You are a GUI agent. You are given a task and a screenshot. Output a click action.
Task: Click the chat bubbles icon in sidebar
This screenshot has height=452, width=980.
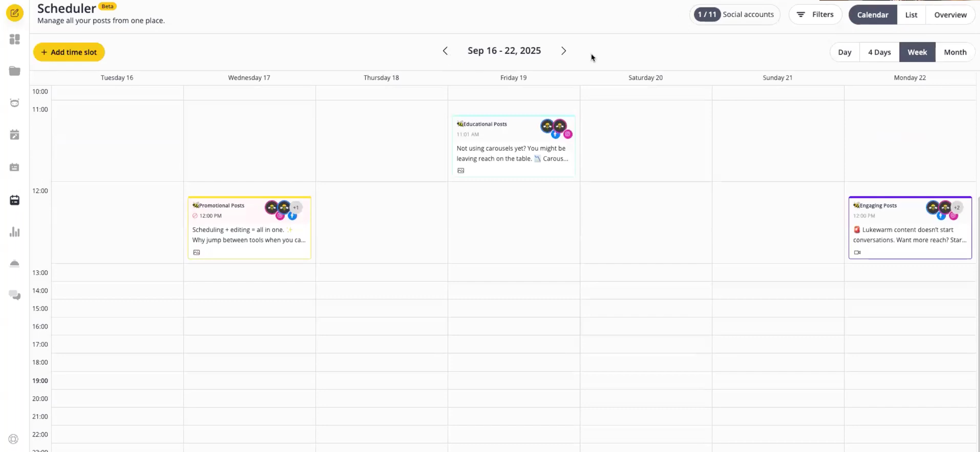pos(15,295)
